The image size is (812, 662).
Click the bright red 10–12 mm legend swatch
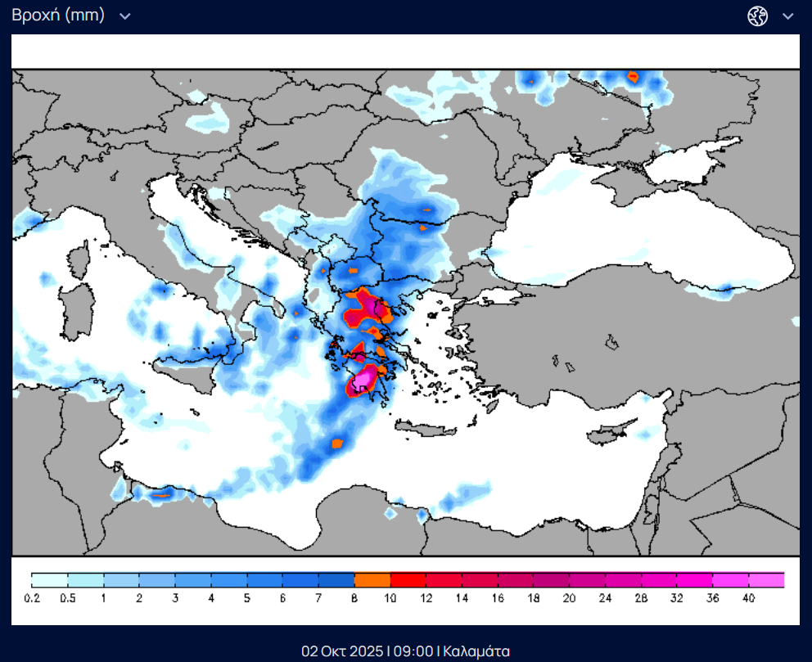point(408,580)
